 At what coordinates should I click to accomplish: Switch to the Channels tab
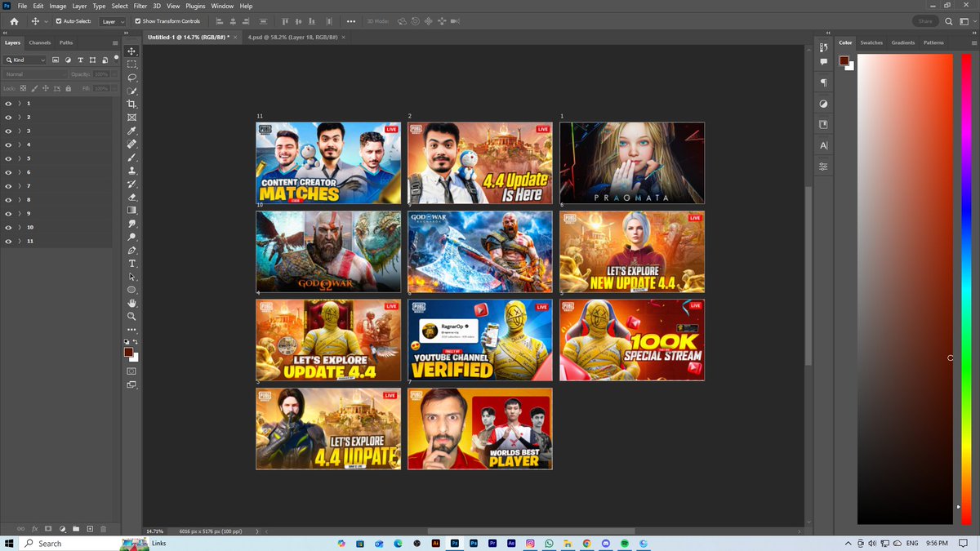39,42
